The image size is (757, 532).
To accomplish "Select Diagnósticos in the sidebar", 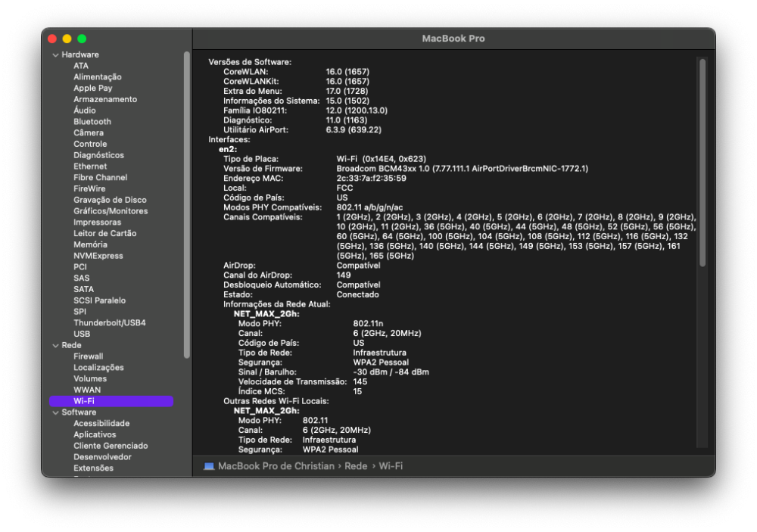I will click(98, 155).
